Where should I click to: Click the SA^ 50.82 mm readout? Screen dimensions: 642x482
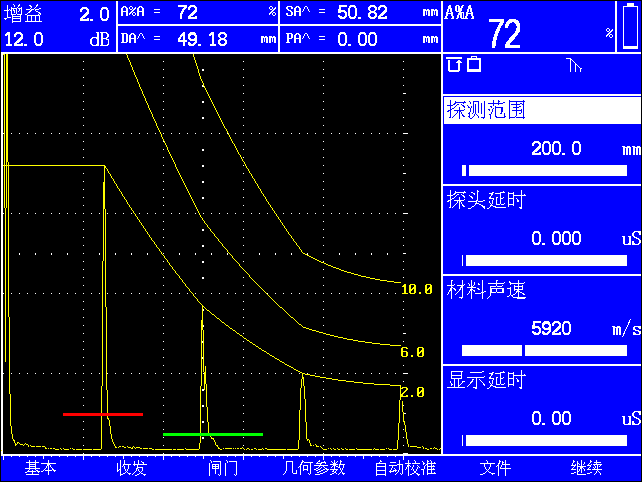coord(361,12)
